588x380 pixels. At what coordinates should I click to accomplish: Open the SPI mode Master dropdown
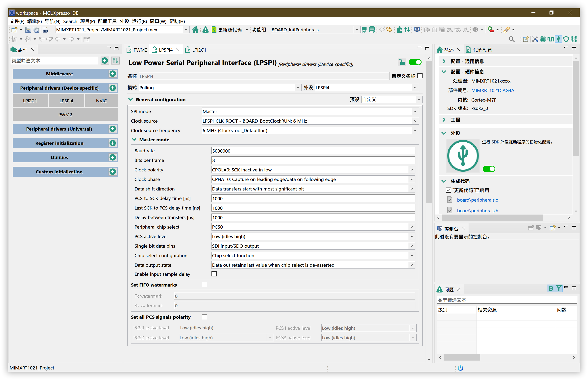pyautogui.click(x=310, y=111)
